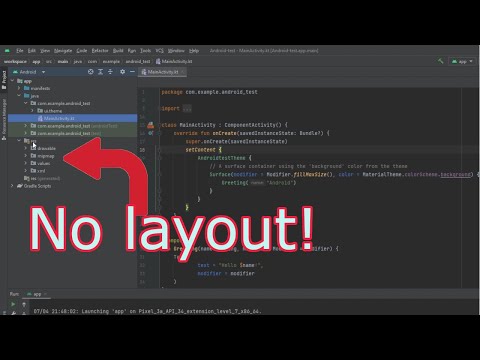Expand Gradle Scripts node
Viewport: 480px width, 360px height.
pos(12,186)
